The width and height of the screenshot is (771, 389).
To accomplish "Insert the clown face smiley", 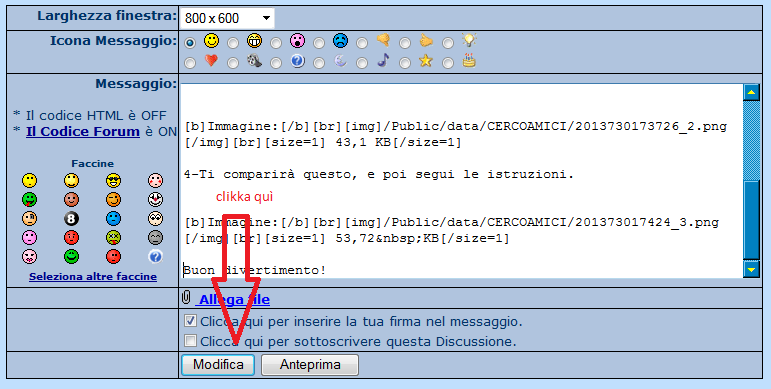I will click(155, 200).
